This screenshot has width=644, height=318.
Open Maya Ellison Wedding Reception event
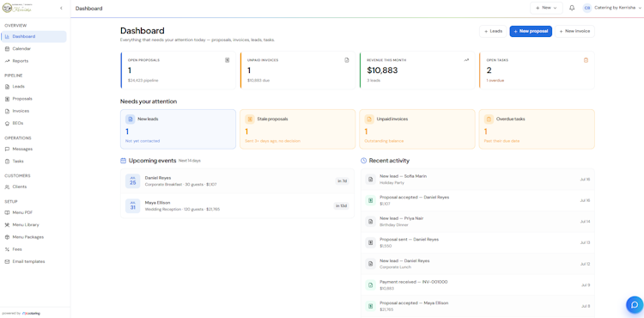[237, 205]
